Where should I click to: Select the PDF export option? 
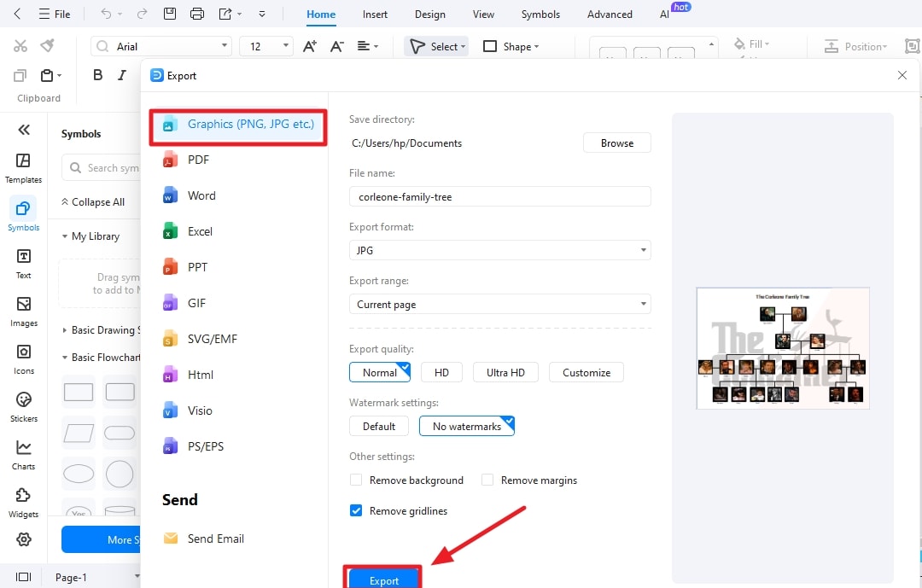[197, 160]
